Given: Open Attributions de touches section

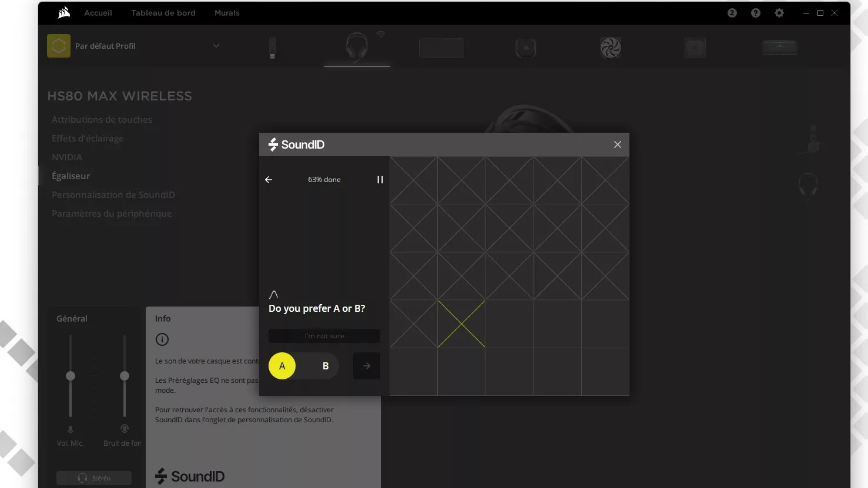Looking at the screenshot, I should tap(102, 119).
